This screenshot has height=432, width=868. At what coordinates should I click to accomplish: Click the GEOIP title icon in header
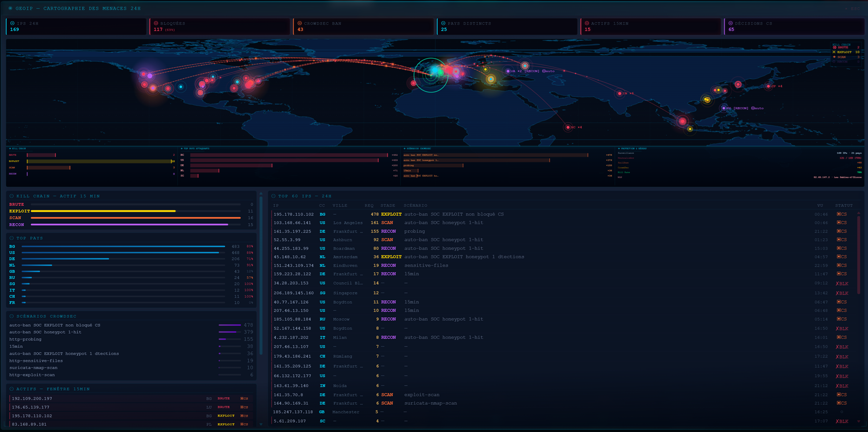10,8
